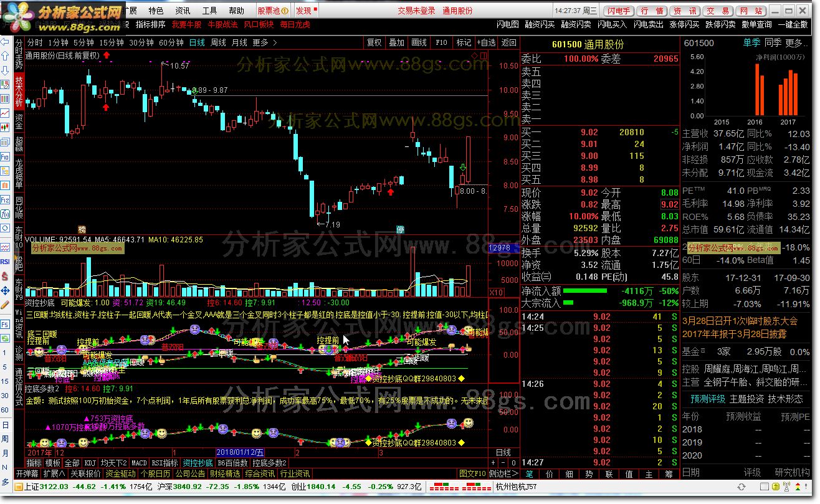This screenshot has height=504, width=820.
Task: Select the RSI指标 indicator tab
Action: pos(165,463)
